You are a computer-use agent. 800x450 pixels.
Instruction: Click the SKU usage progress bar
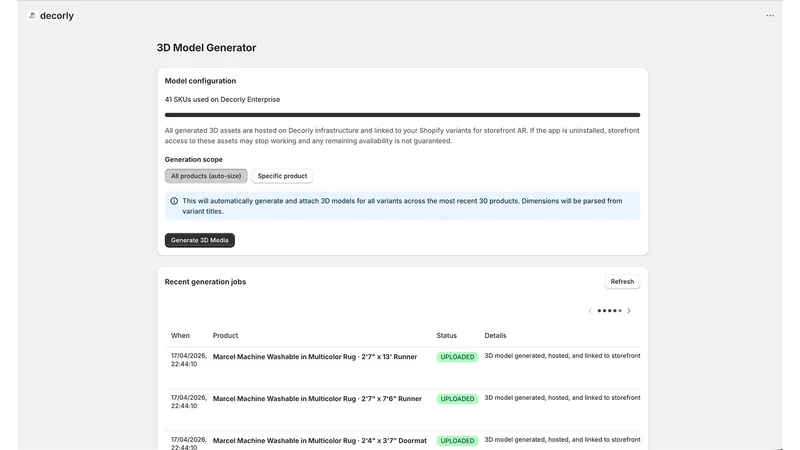coord(402,115)
